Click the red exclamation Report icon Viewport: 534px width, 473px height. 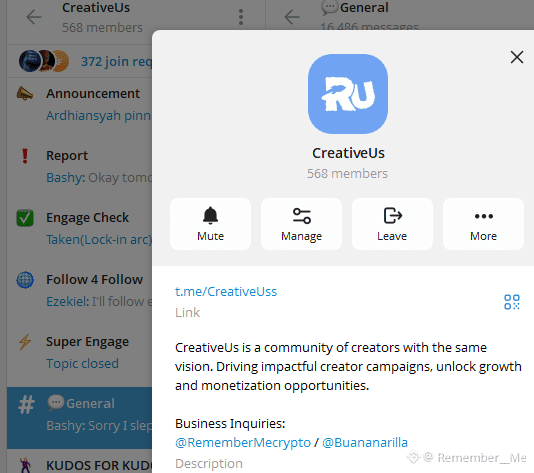pos(25,156)
